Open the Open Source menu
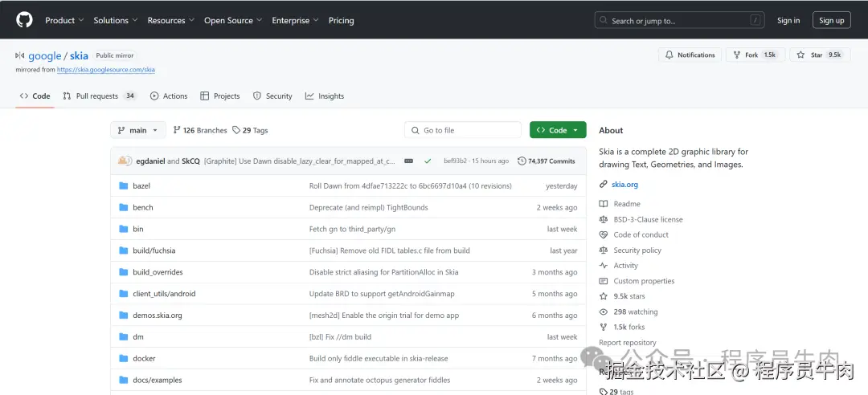Image resolution: width=868 pixels, height=395 pixels. 233,20
